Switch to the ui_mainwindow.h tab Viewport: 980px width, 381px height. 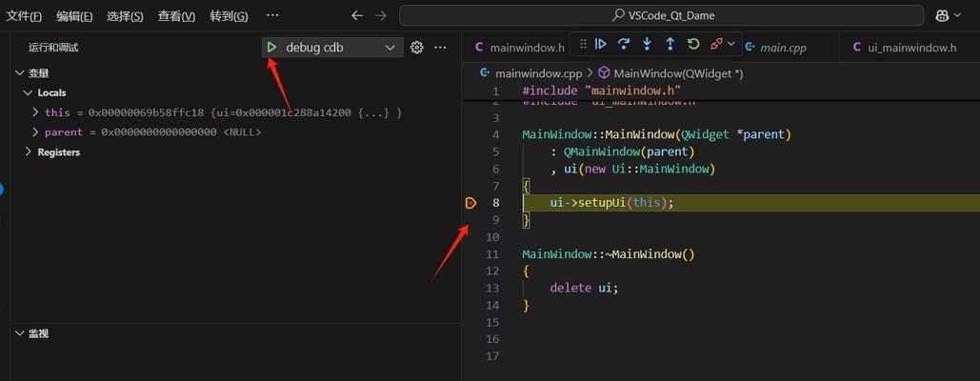coord(911,48)
